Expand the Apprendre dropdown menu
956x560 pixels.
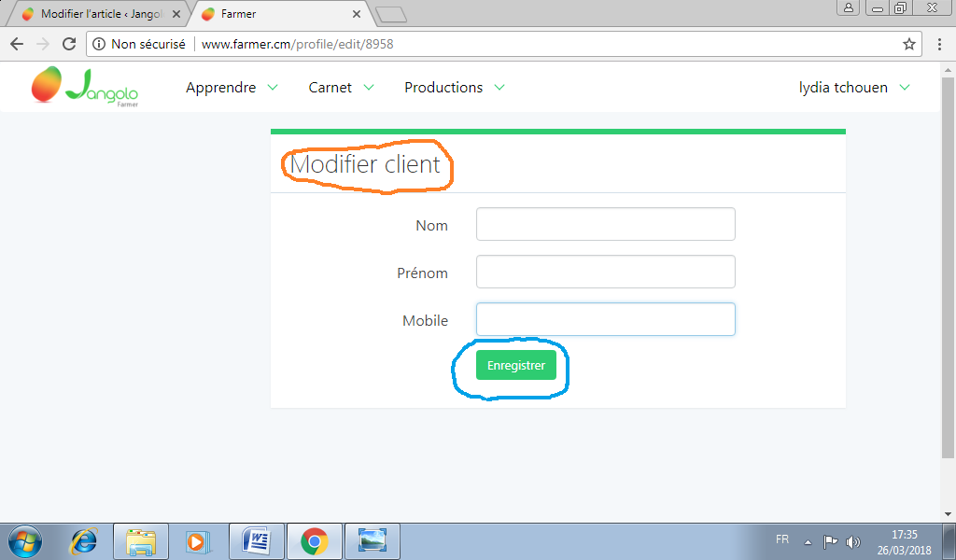coord(232,87)
